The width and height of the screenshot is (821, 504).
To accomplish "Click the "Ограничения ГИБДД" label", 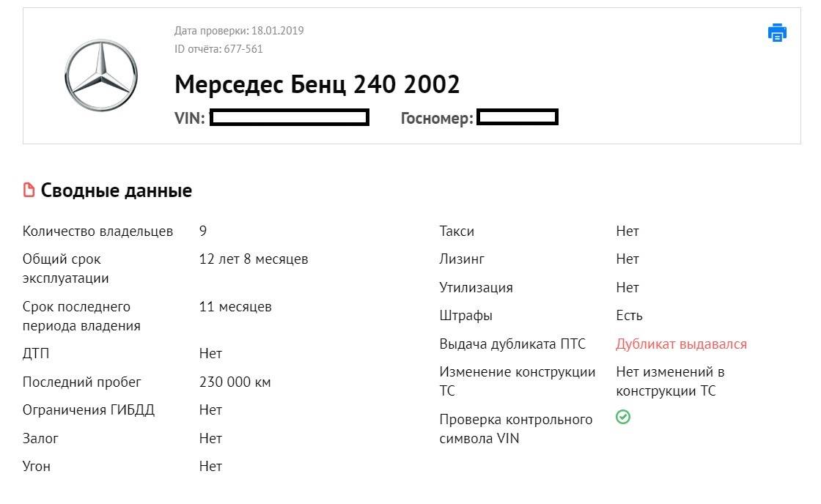I will pyautogui.click(x=89, y=409).
